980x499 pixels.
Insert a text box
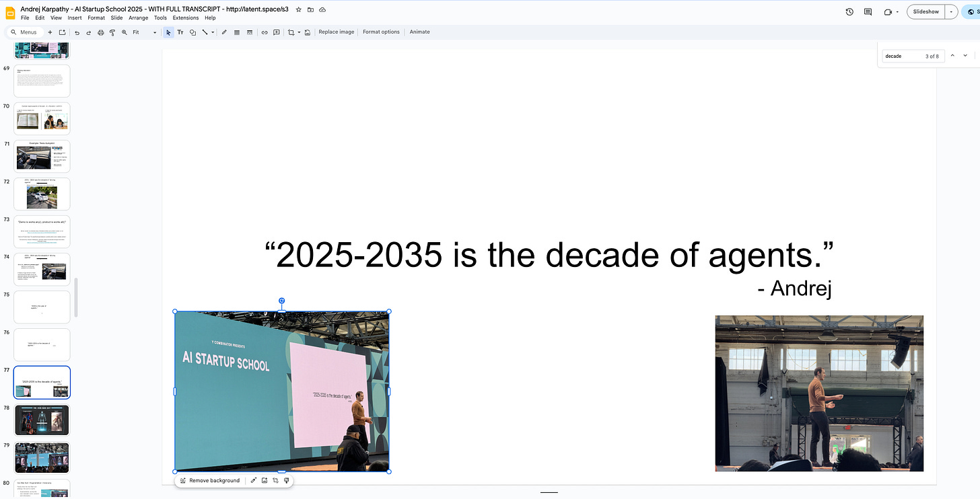point(180,32)
